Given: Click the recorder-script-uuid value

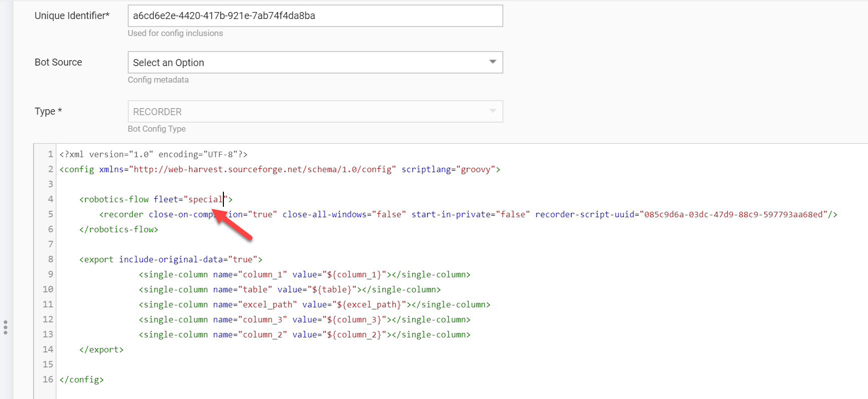Looking at the screenshot, I should tap(733, 214).
